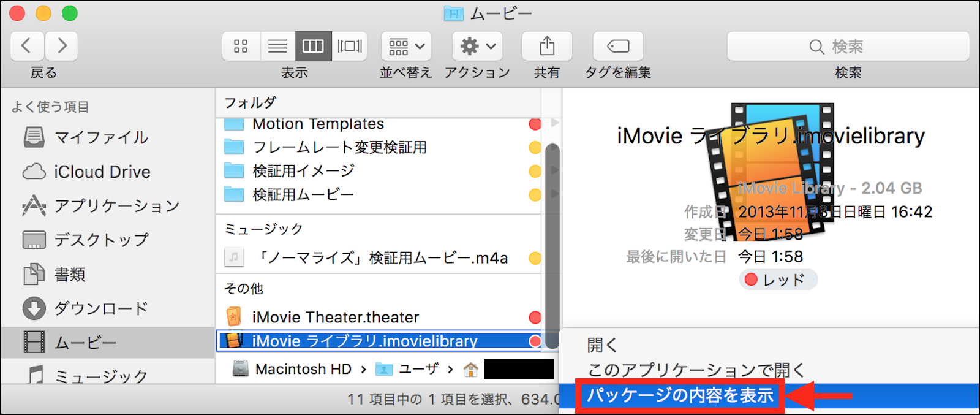This screenshot has height=415, width=980.
Task: Select ダウンロード in the sidebar
Action: tap(101, 308)
